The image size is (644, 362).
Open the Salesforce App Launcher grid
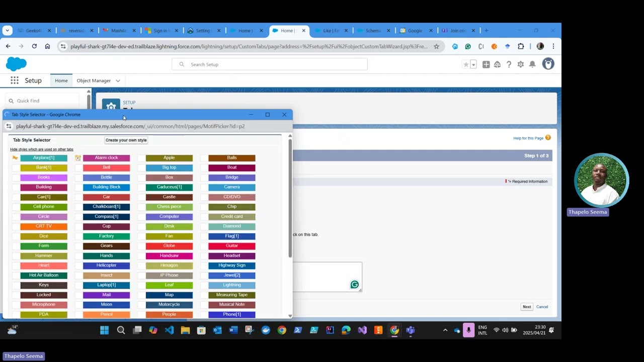point(15,80)
